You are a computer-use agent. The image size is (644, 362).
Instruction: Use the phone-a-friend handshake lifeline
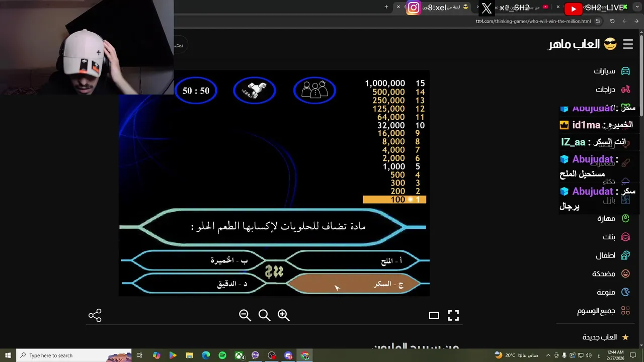255,90
